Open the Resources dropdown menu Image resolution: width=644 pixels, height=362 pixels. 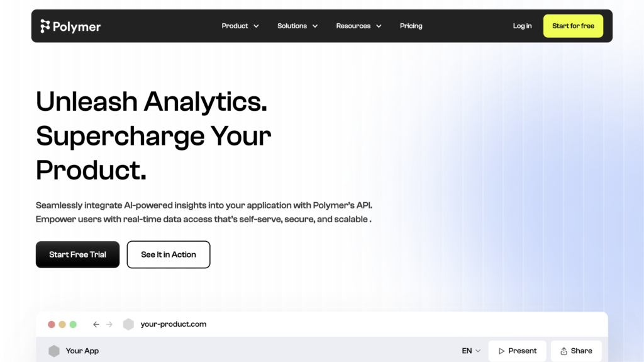click(x=358, y=26)
